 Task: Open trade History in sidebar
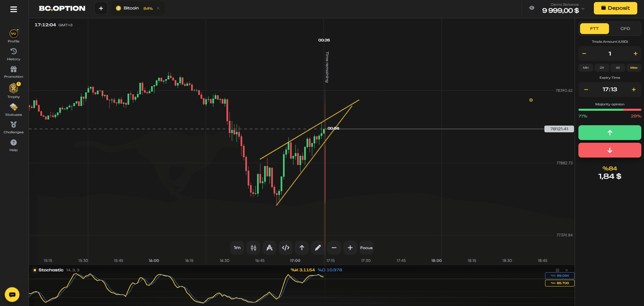(x=13, y=54)
